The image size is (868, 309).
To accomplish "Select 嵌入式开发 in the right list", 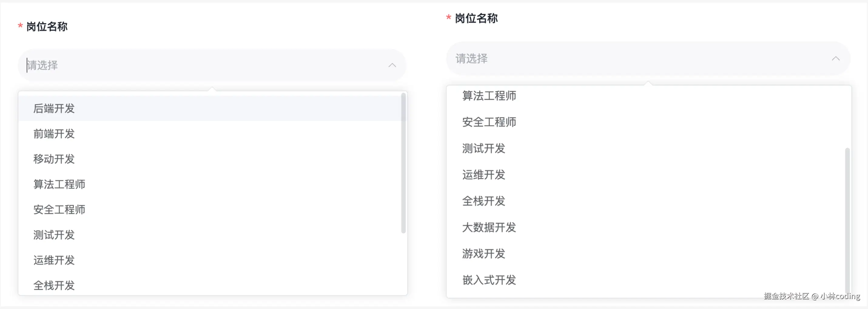I will point(489,280).
